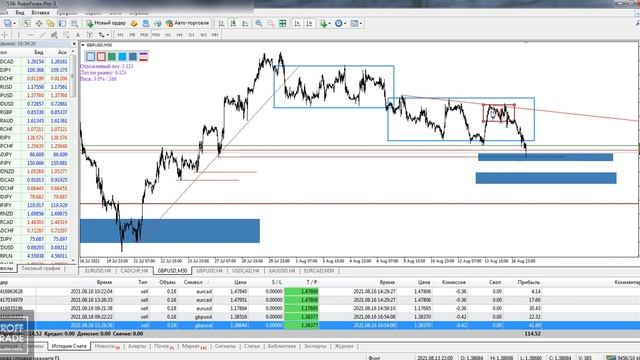Switch to the M1 timeframe

[x=120, y=35]
